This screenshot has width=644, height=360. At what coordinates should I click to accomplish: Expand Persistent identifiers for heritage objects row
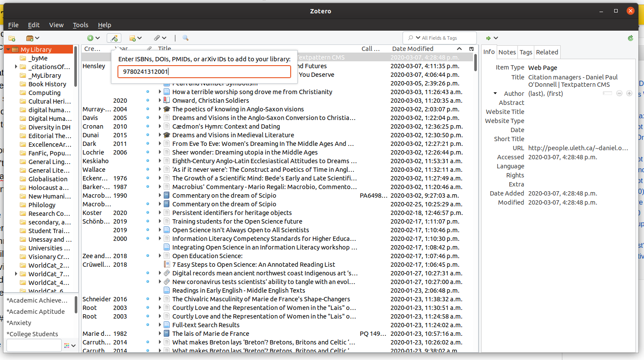160,213
